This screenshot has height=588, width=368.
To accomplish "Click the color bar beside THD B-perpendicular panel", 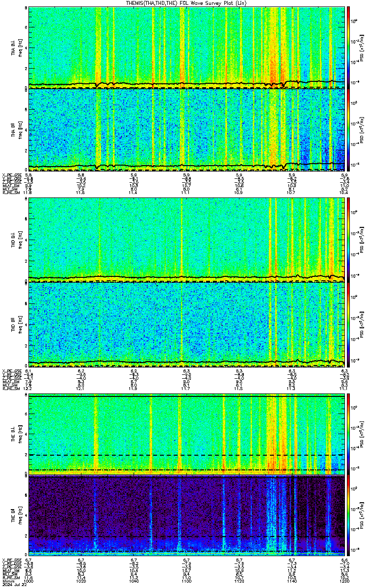I will pos(348,240).
